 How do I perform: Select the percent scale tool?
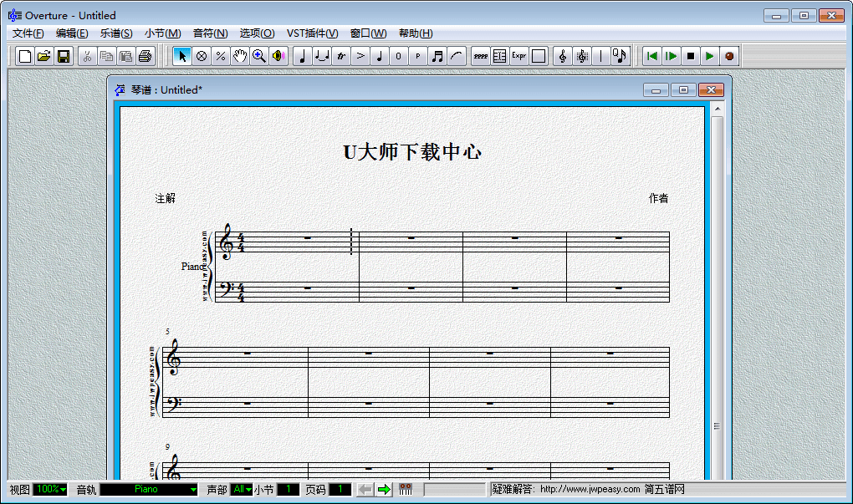tap(220, 56)
